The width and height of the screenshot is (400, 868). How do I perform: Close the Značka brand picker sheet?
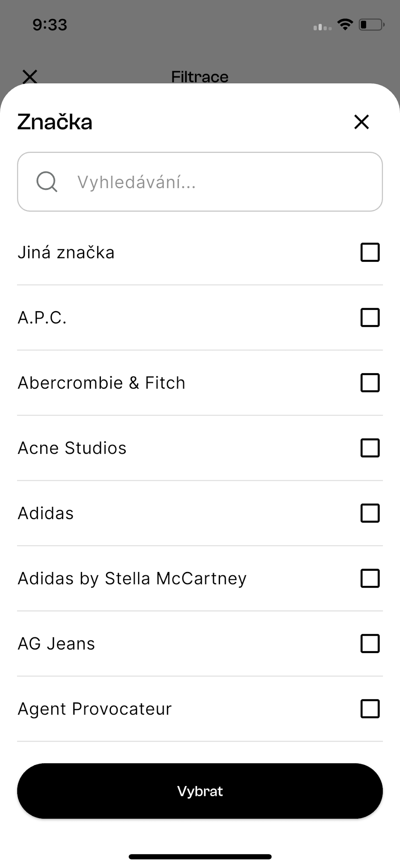point(362,122)
